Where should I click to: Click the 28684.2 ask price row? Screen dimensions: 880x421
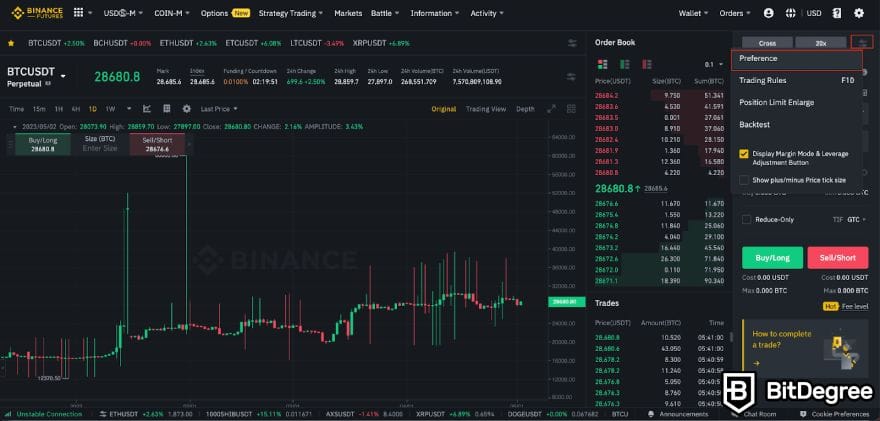[659, 95]
